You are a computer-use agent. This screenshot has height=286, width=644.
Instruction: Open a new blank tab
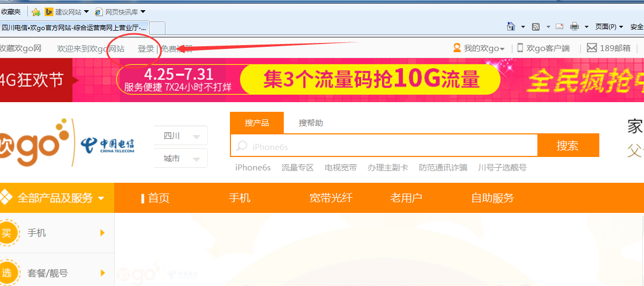click(157, 28)
